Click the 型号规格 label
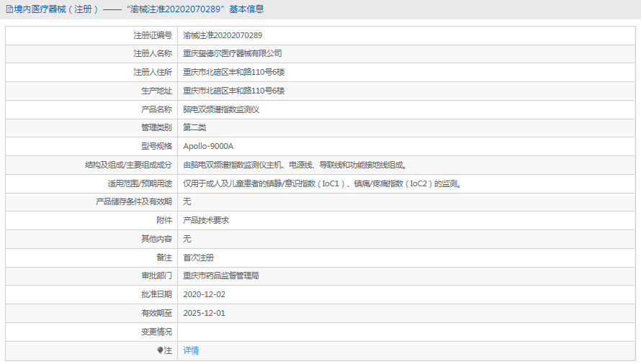This screenshot has height=364, width=641. tap(156, 146)
